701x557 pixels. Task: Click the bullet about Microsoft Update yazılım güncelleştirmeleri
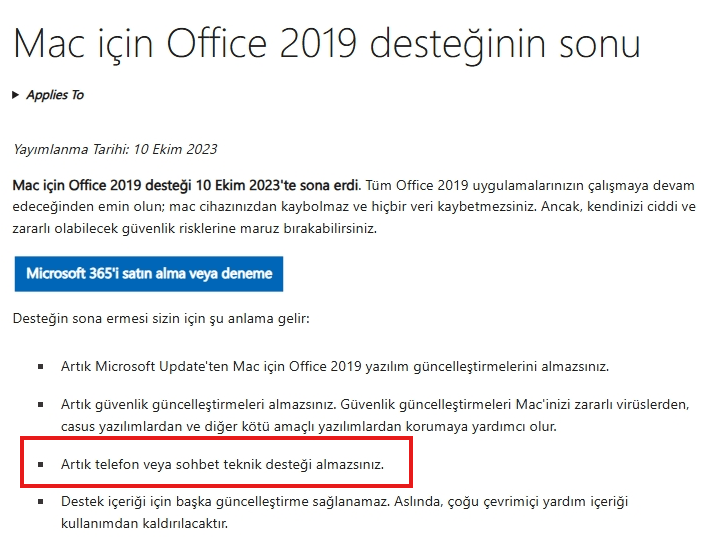pos(335,367)
